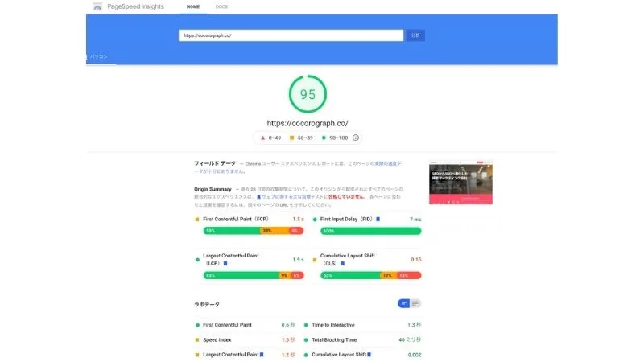Click the bookmark icon next to (LCP) in Origin Summary

225,264
